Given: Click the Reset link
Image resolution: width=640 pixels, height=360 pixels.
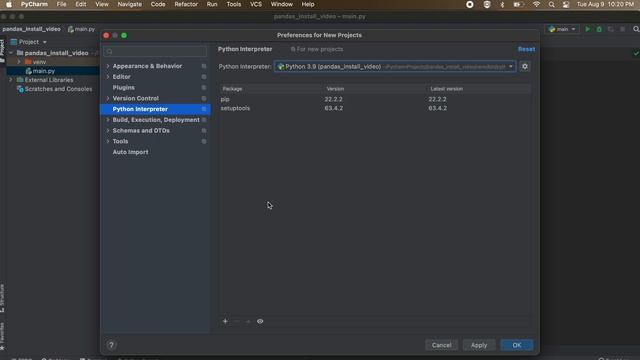Looking at the screenshot, I should click(x=527, y=49).
